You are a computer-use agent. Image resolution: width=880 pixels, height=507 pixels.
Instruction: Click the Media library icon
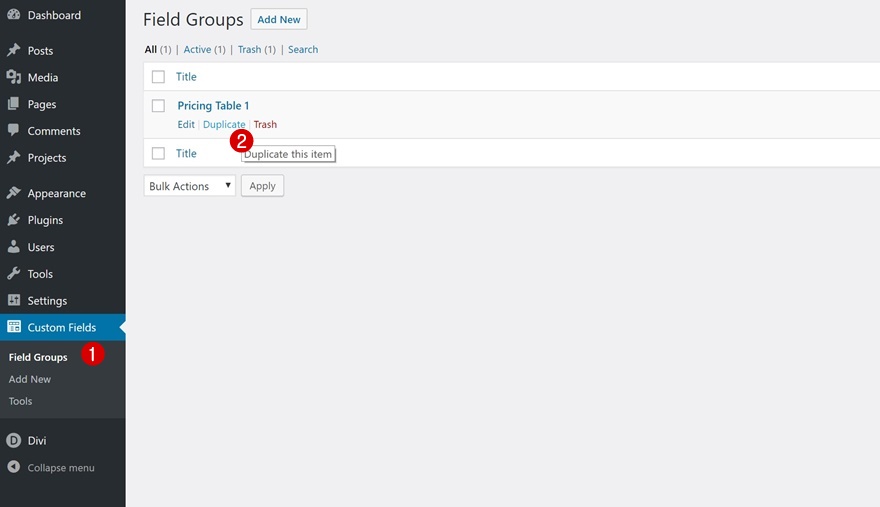click(x=13, y=77)
